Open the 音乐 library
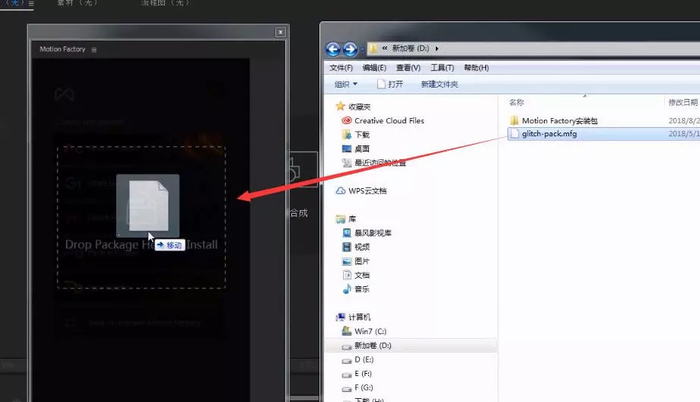 coord(356,289)
